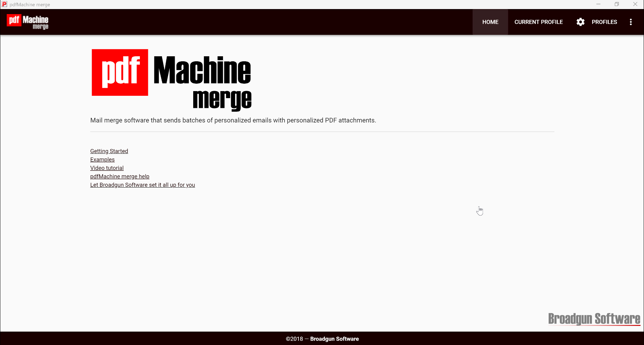Minimize the pdfMachine merge window
Viewport: 644px width, 345px height.
[598, 4]
